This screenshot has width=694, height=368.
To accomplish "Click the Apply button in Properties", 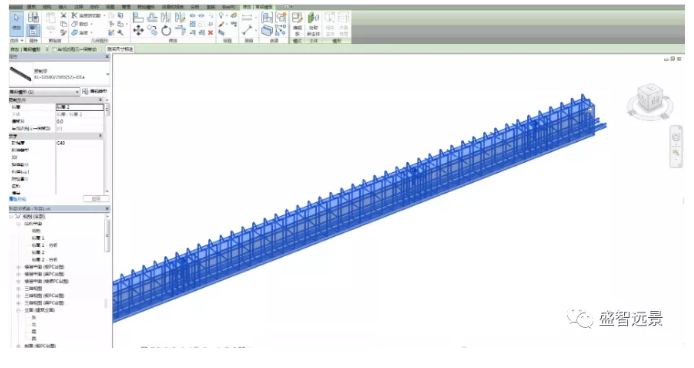I will coord(96,199).
